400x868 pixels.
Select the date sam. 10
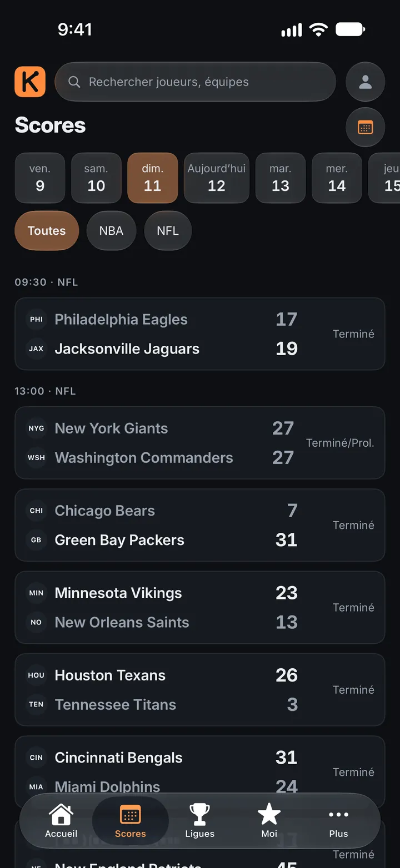coord(96,178)
